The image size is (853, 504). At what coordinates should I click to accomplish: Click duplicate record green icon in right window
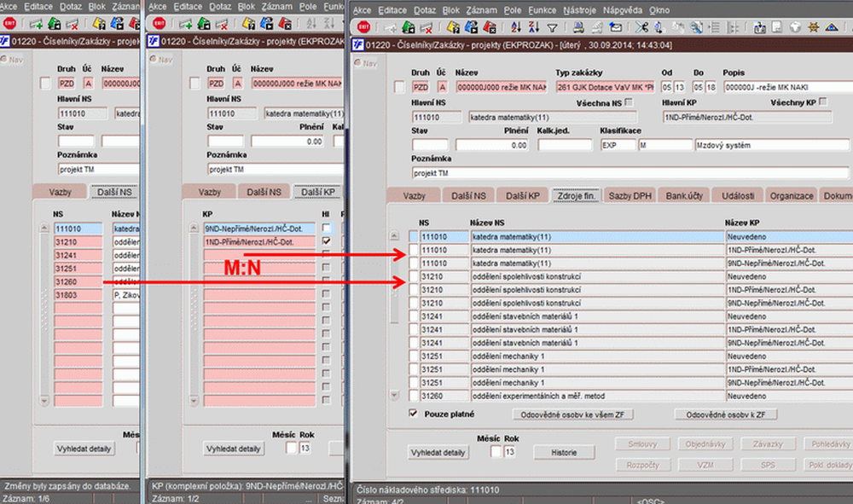[409, 26]
